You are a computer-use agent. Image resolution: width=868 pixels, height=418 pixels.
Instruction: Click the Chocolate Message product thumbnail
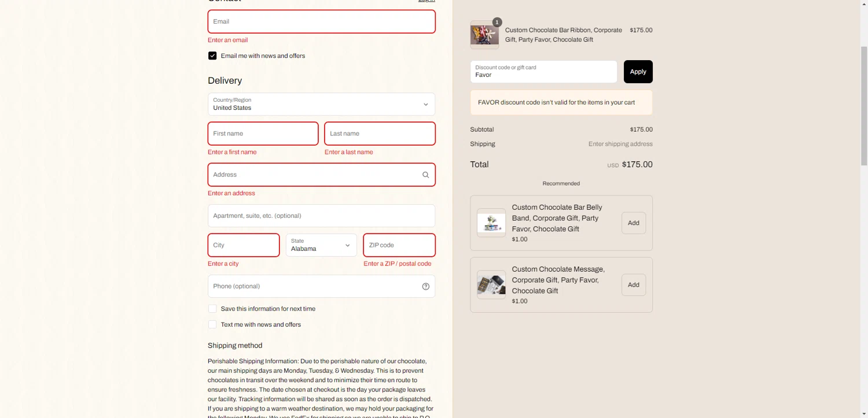[x=491, y=284]
